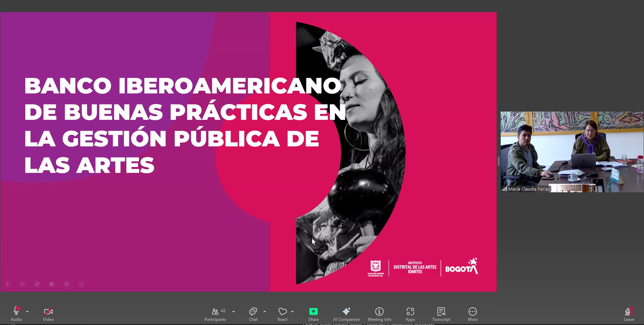Viewport: 644px width, 325px height.
Task: Leave the meeting
Action: (629, 312)
